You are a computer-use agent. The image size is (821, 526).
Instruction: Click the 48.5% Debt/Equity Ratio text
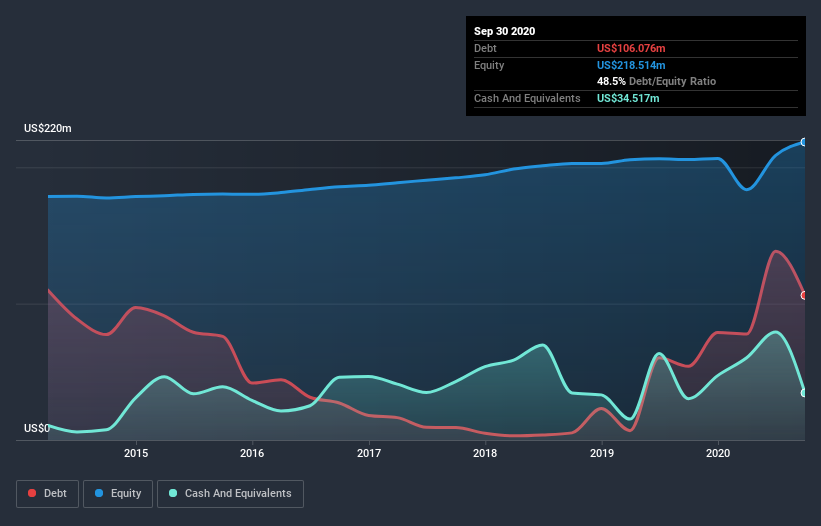(657, 81)
